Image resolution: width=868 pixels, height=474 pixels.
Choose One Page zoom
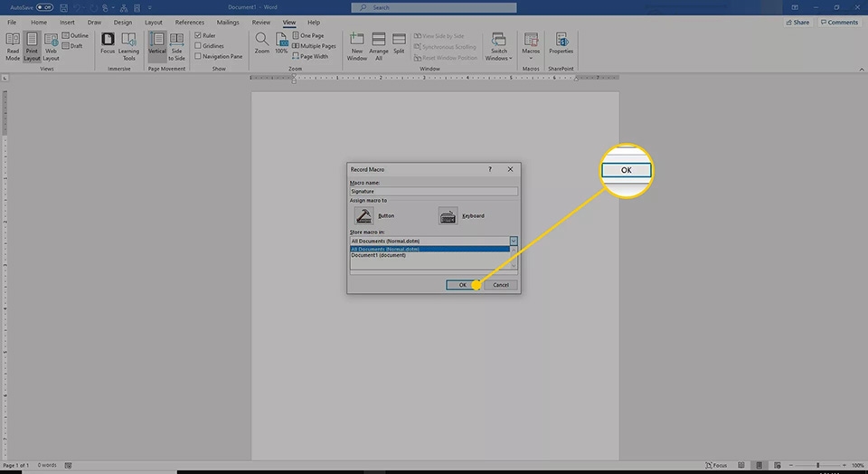[x=307, y=35]
